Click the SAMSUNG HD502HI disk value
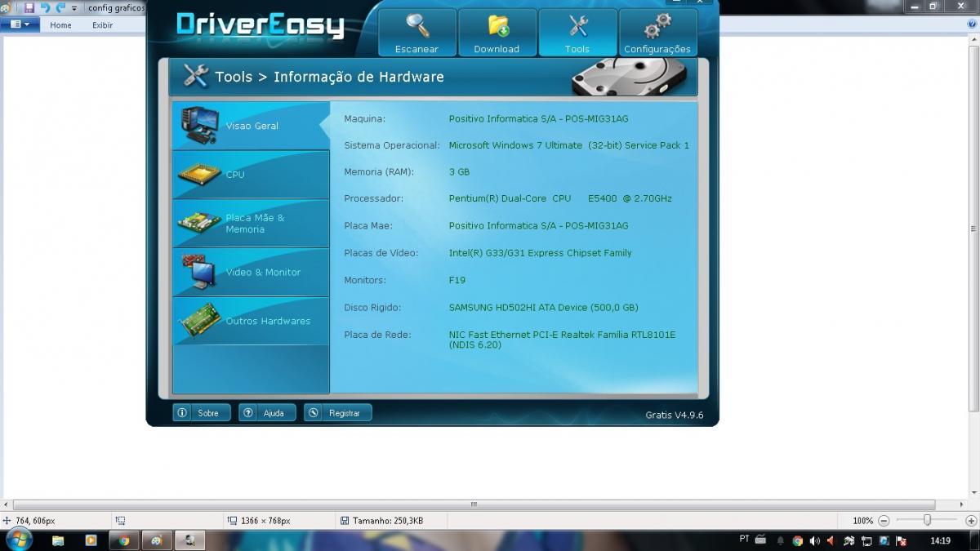Image resolution: width=980 pixels, height=551 pixels. pos(543,308)
